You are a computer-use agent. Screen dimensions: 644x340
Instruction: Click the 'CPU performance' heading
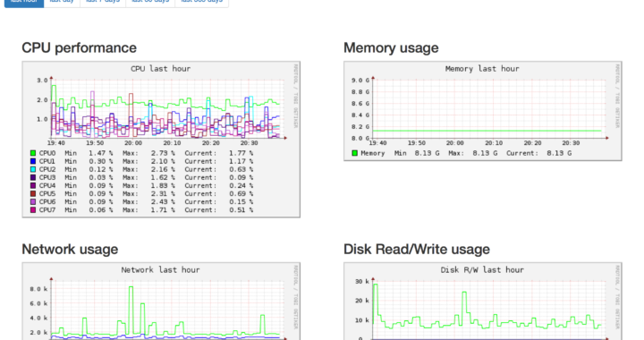point(80,47)
